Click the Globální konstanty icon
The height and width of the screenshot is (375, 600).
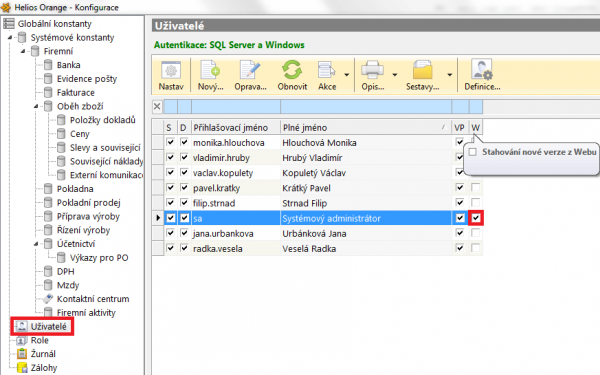click(x=9, y=24)
